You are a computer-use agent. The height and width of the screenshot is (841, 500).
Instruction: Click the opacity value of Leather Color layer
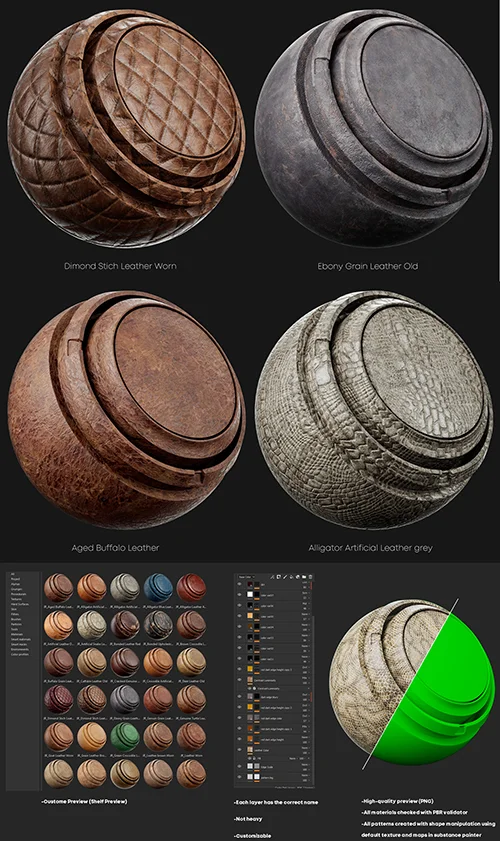[x=306, y=753]
